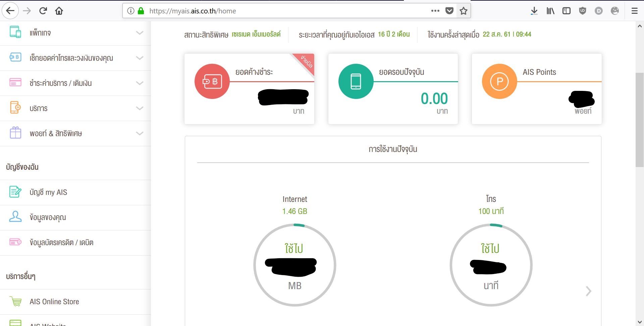Save page to Pocket icon
This screenshot has height=326, width=644.
[x=449, y=11]
